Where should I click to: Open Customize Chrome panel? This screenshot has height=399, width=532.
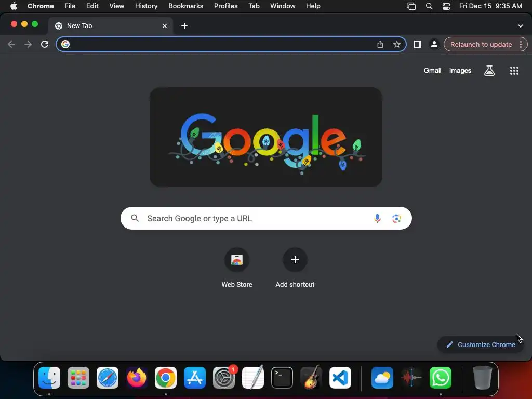tap(481, 345)
